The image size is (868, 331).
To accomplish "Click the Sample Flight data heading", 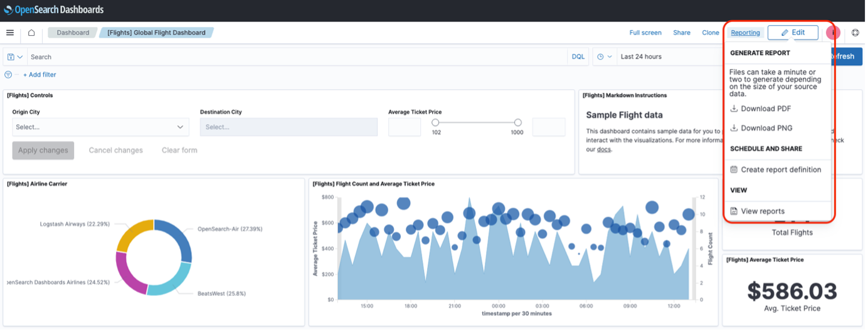I will click(x=624, y=115).
